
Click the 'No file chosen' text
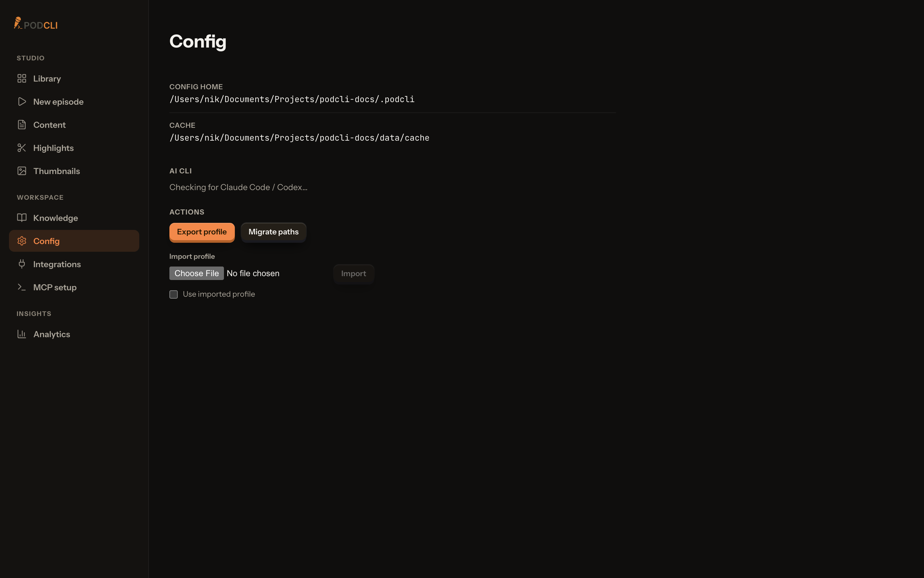[x=253, y=273]
